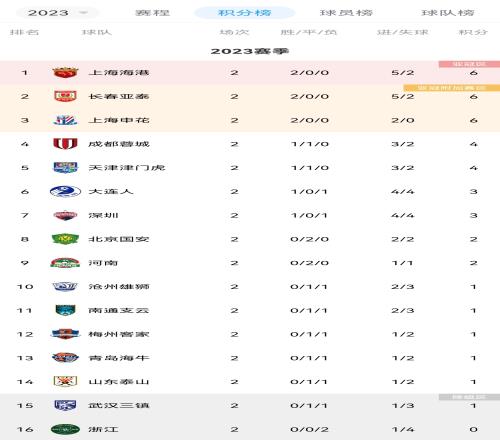Click the 长春亚泰 team logo

point(65,96)
